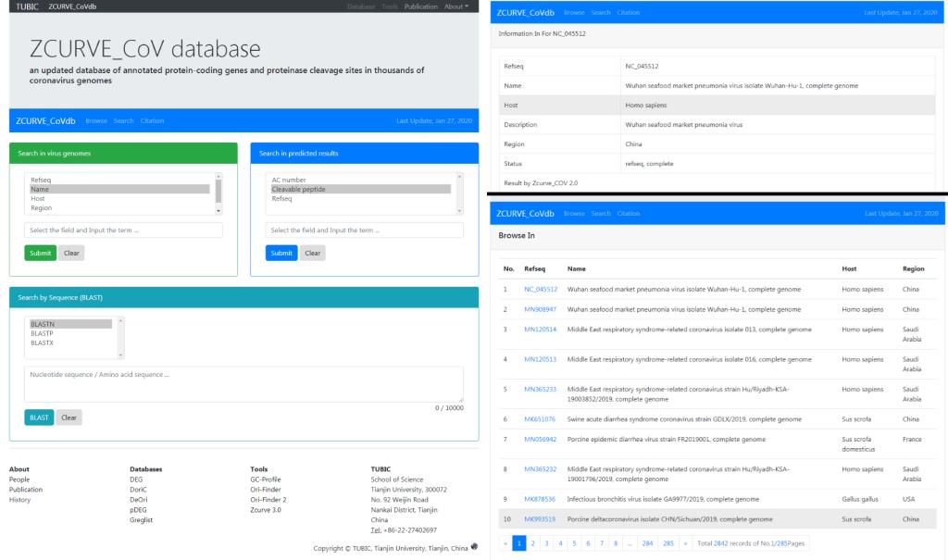Open the MK878536 genome record link
948x560 pixels.
(539, 499)
